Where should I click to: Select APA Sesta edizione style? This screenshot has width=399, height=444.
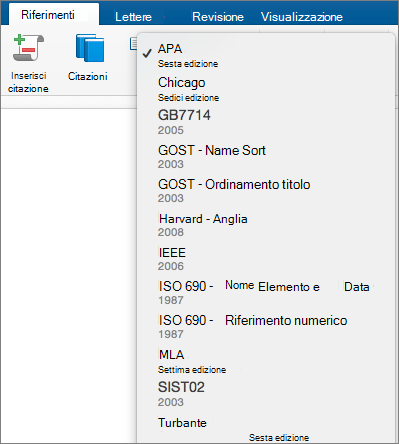pos(266,55)
